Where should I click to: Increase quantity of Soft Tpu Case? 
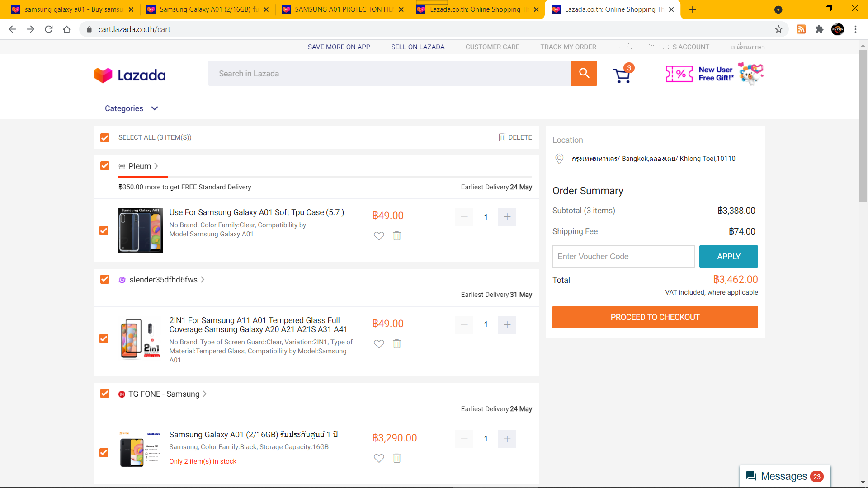click(x=507, y=217)
